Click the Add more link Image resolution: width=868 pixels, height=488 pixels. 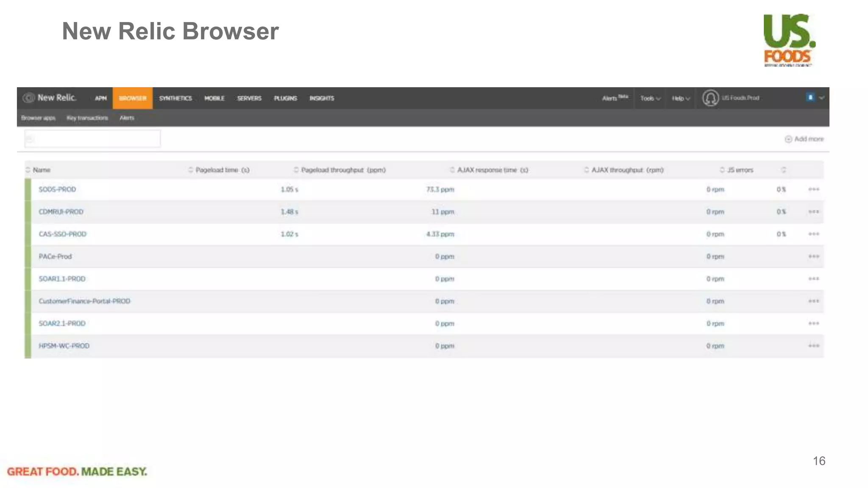(x=804, y=139)
